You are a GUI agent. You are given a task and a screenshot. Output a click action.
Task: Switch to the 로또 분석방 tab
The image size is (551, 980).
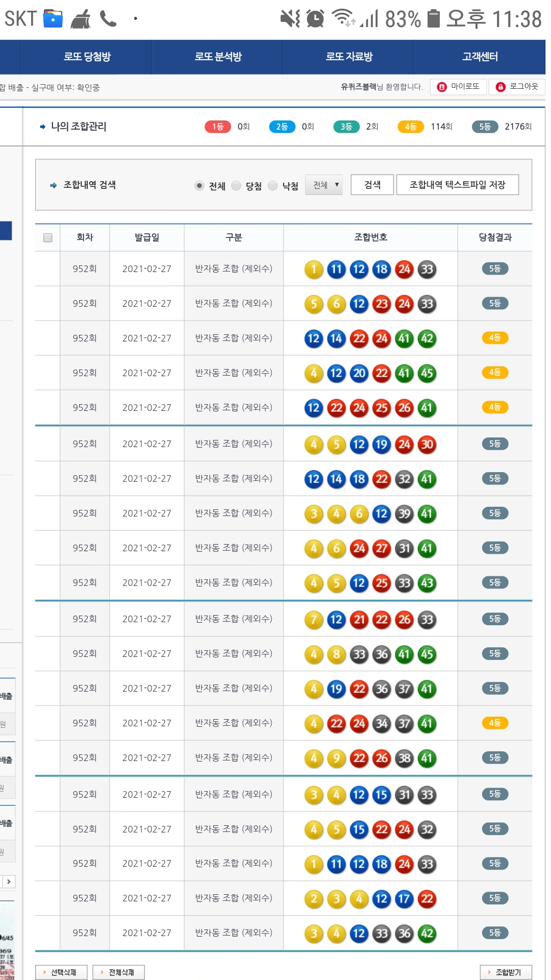pyautogui.click(x=218, y=57)
